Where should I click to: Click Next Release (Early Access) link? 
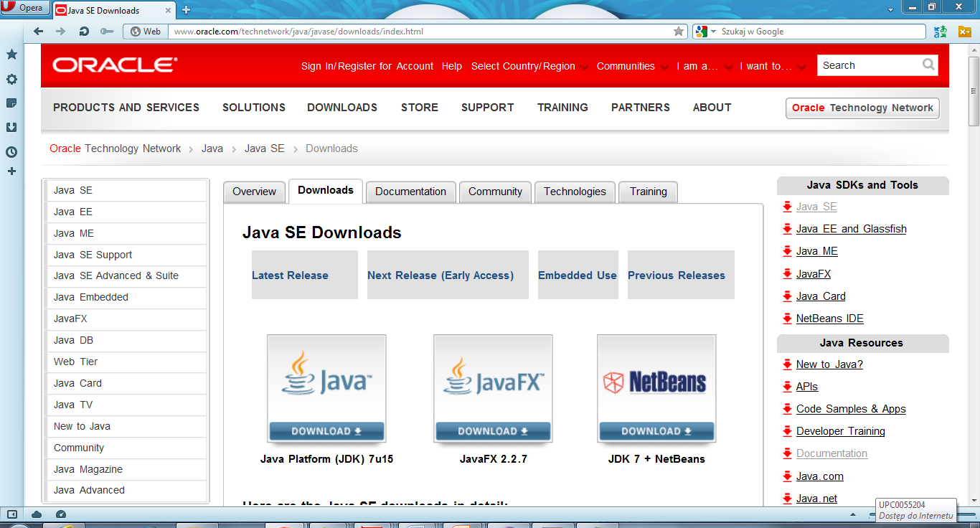coord(440,275)
